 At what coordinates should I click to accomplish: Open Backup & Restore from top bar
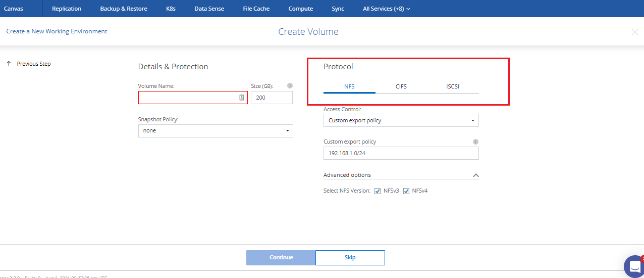click(x=124, y=9)
